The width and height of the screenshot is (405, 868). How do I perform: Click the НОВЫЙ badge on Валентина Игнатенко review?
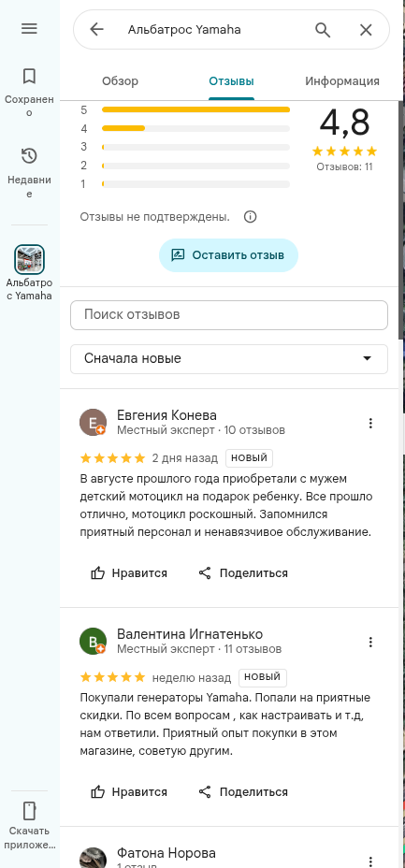(x=262, y=677)
